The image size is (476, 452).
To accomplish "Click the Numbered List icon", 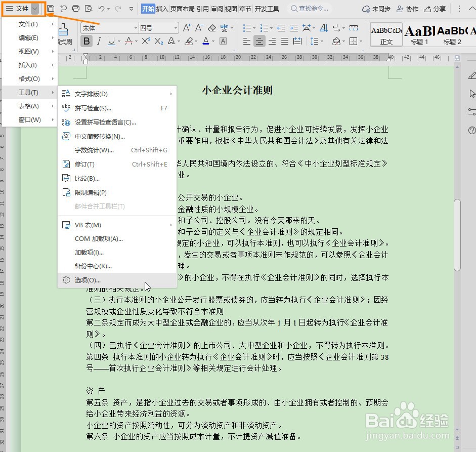I will (264, 28).
